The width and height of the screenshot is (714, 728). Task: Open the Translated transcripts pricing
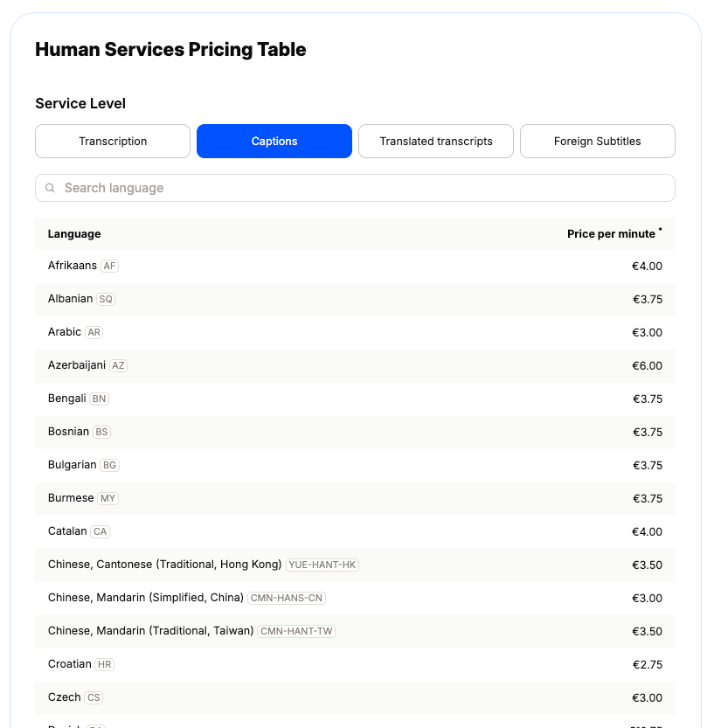coord(435,141)
